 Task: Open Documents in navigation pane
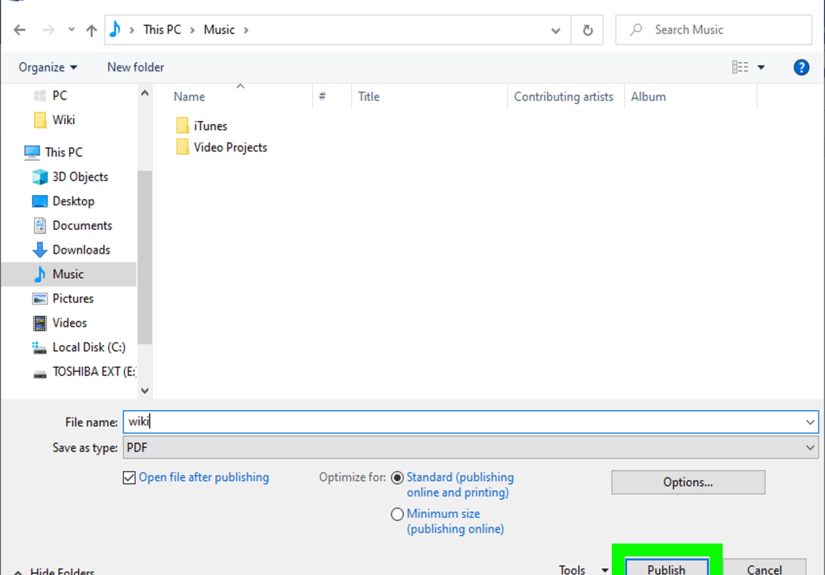coord(82,225)
